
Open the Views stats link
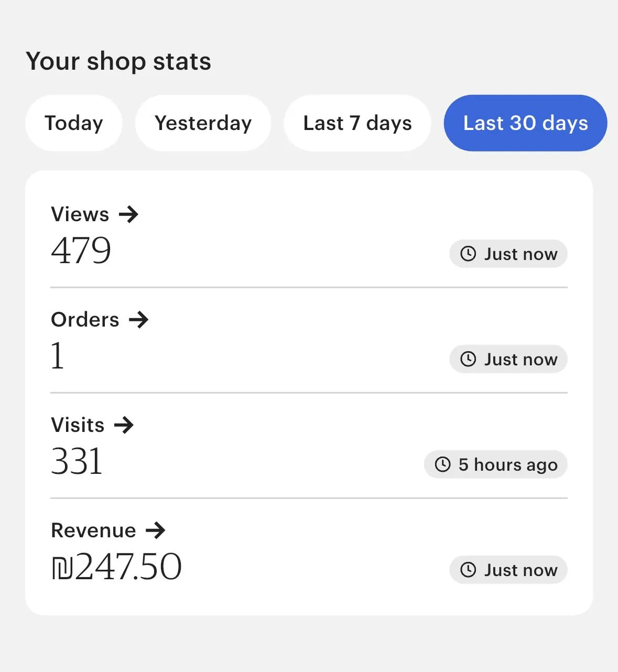point(80,214)
